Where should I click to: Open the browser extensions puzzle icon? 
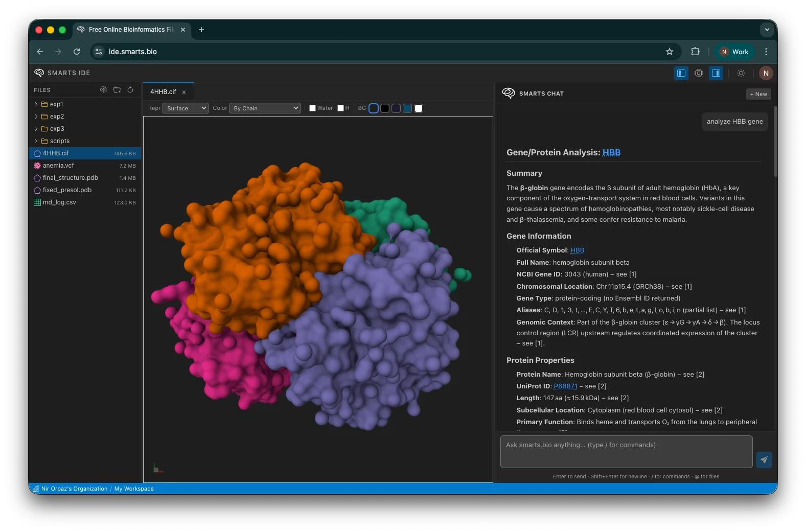click(x=695, y=52)
